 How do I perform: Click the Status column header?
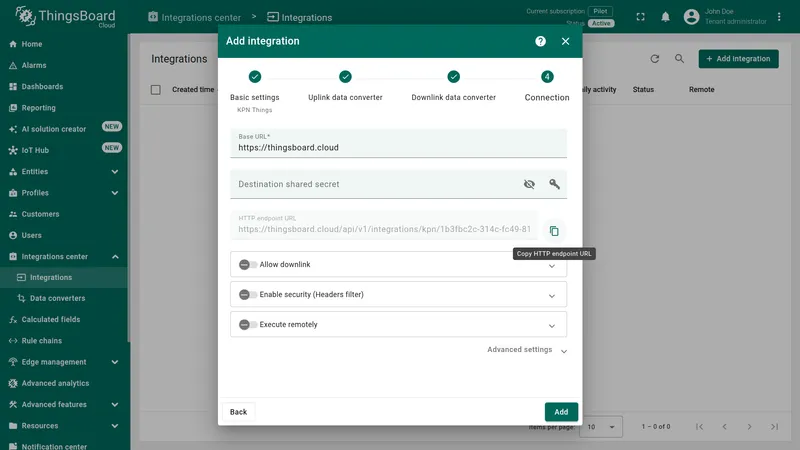(x=643, y=90)
